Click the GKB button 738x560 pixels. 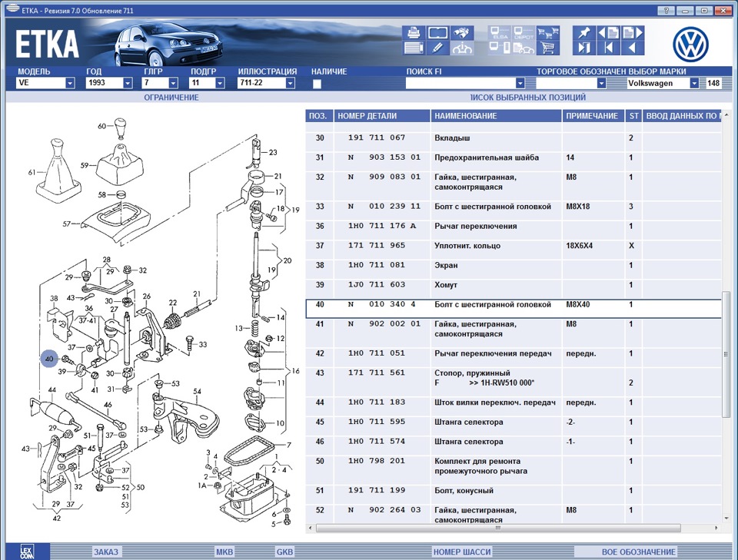click(x=284, y=552)
